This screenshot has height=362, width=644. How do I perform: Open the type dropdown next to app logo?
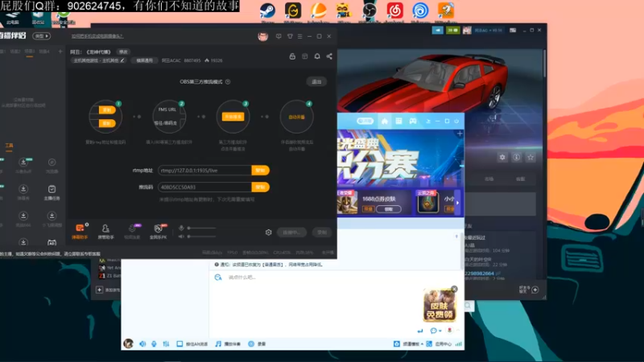click(x=42, y=36)
